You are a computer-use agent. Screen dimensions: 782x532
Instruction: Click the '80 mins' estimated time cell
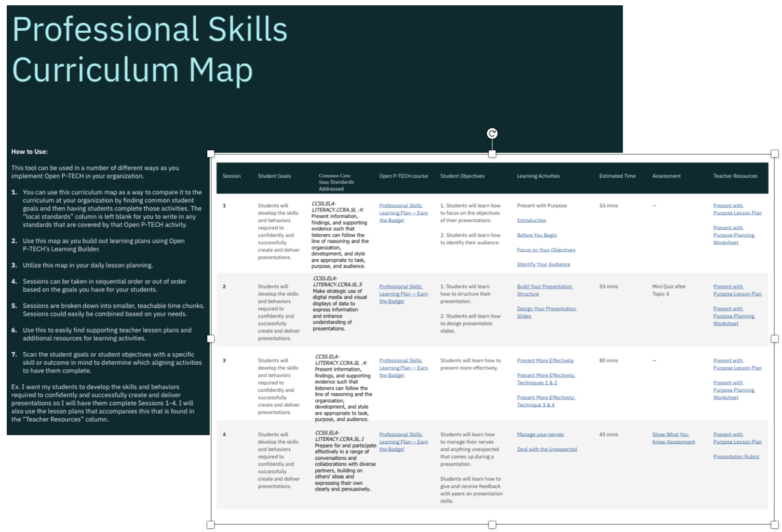point(608,360)
